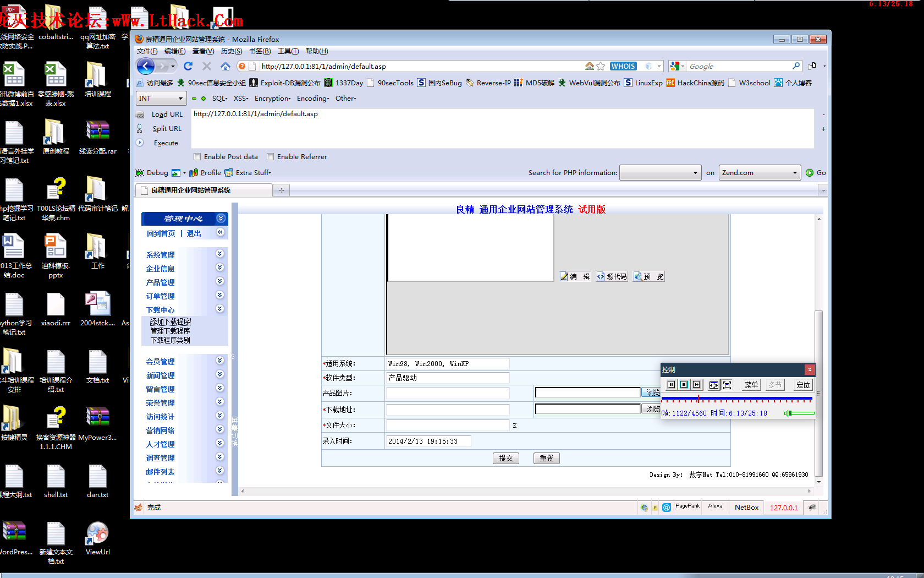924x578 pixels.
Task: Open the 编辑(E) menu
Action: coord(175,51)
